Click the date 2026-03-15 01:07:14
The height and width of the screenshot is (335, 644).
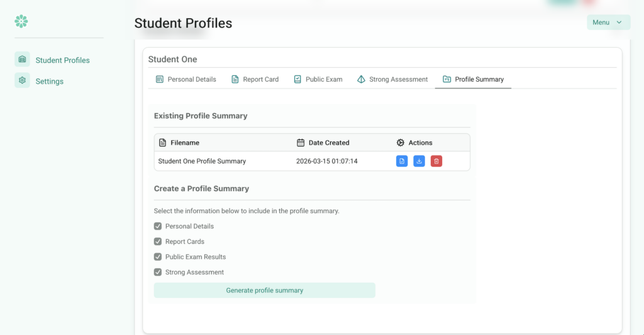pyautogui.click(x=327, y=162)
